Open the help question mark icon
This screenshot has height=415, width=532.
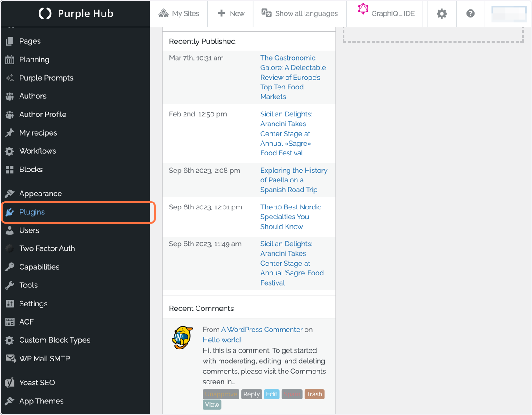pos(471,14)
